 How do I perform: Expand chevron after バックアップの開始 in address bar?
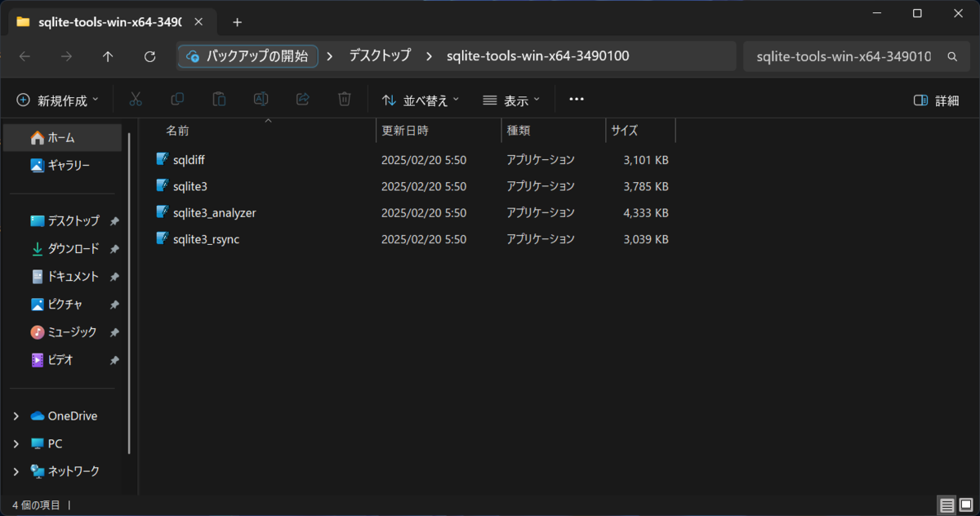coord(329,56)
